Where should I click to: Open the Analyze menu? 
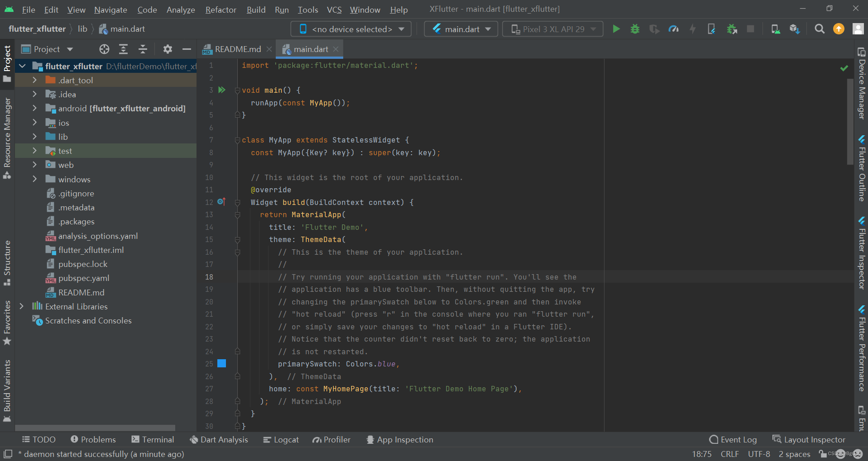click(x=181, y=10)
